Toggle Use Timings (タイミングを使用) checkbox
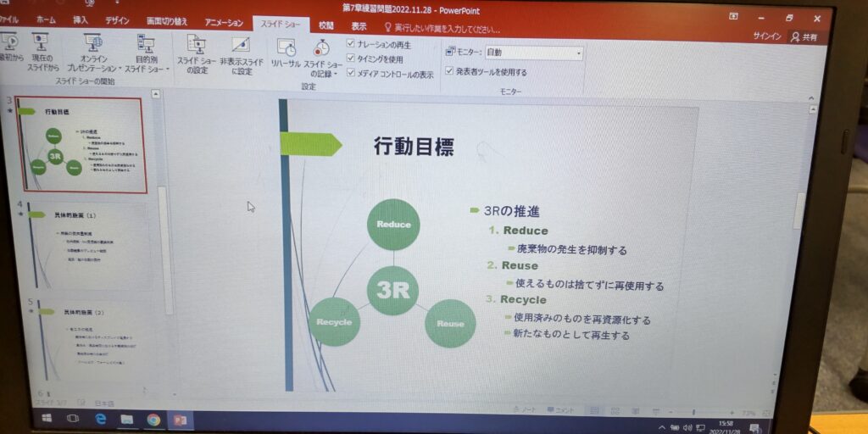Image resolution: width=868 pixels, height=434 pixels. click(x=351, y=58)
